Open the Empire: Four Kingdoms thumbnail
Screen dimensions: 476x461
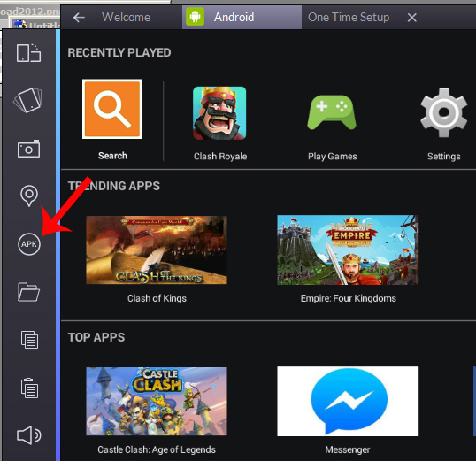(348, 250)
